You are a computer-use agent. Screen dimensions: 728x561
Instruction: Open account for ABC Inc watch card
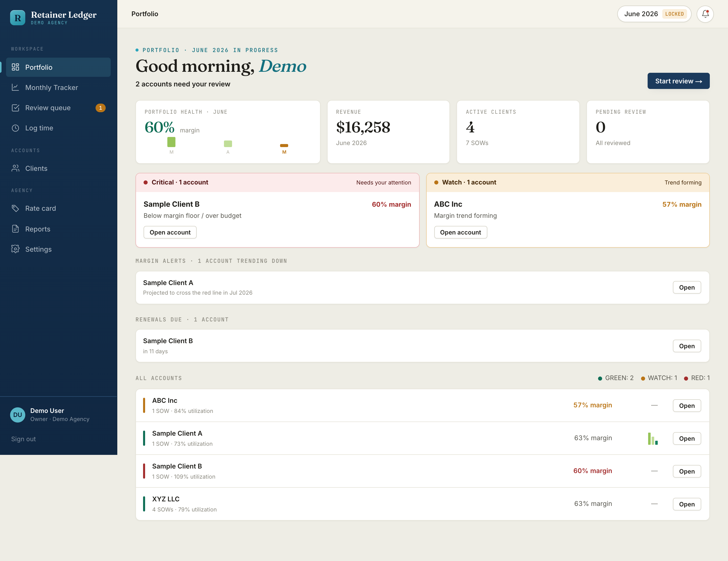click(x=460, y=232)
